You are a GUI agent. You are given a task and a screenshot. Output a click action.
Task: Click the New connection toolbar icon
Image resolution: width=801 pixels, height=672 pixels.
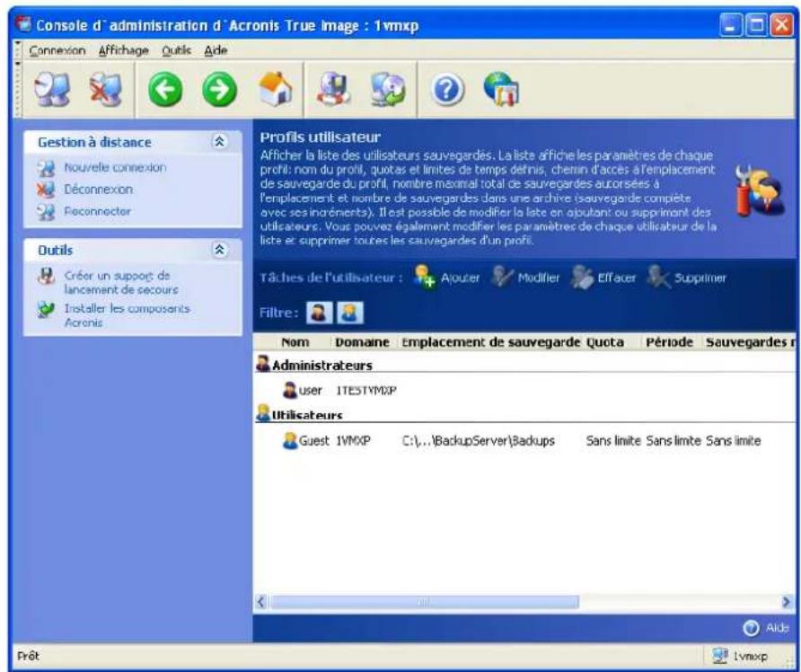tap(52, 90)
